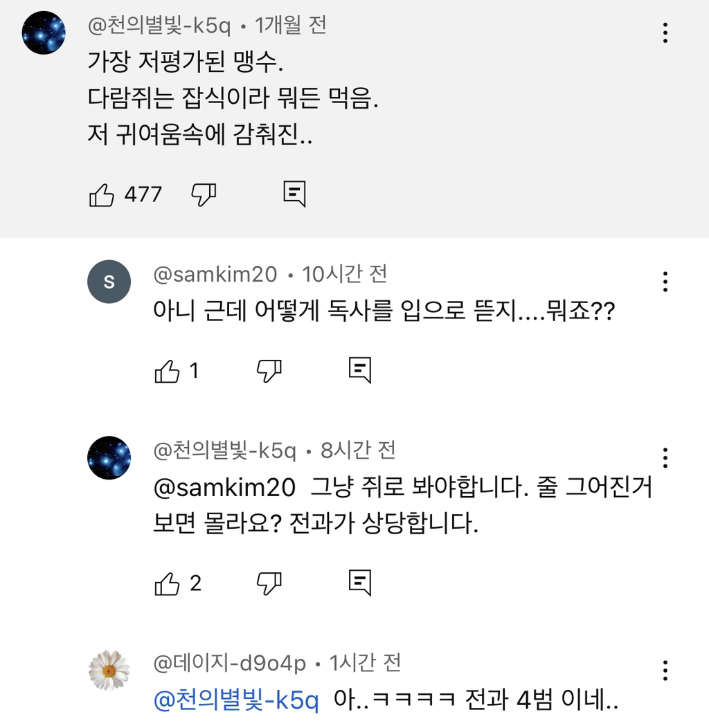Reply to the comment mentioning @samkim20
The width and height of the screenshot is (709, 728).
click(x=359, y=583)
